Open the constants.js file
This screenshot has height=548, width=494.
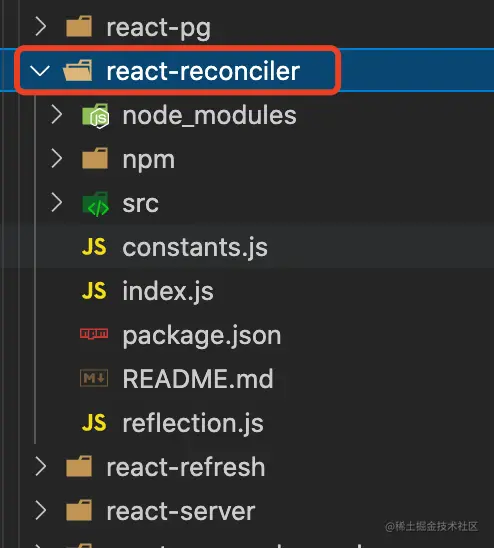tap(195, 247)
